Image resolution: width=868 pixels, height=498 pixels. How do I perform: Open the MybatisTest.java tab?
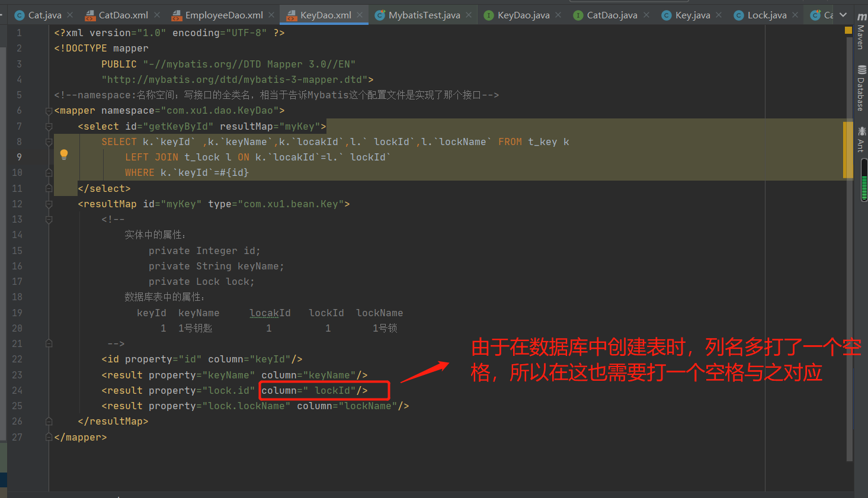(x=424, y=15)
